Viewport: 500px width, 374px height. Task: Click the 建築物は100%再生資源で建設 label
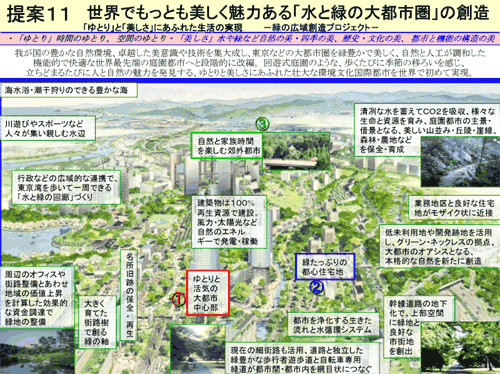point(229,222)
